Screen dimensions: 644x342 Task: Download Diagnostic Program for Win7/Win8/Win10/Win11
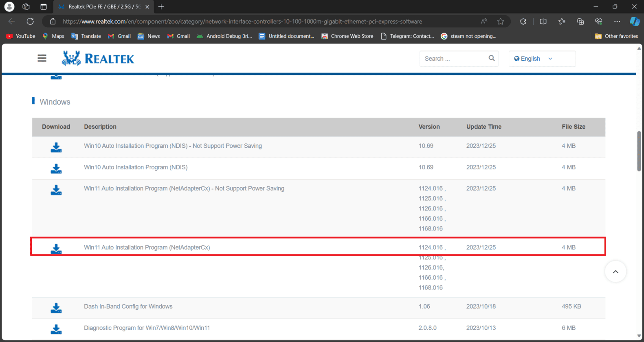click(56, 329)
